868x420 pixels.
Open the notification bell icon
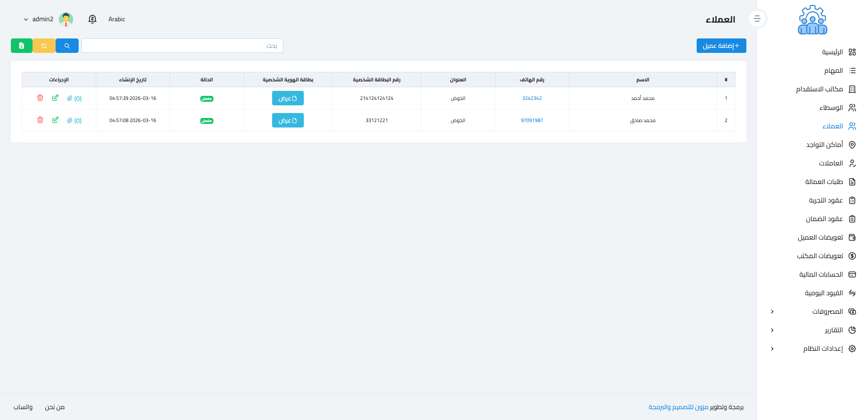tap(92, 19)
